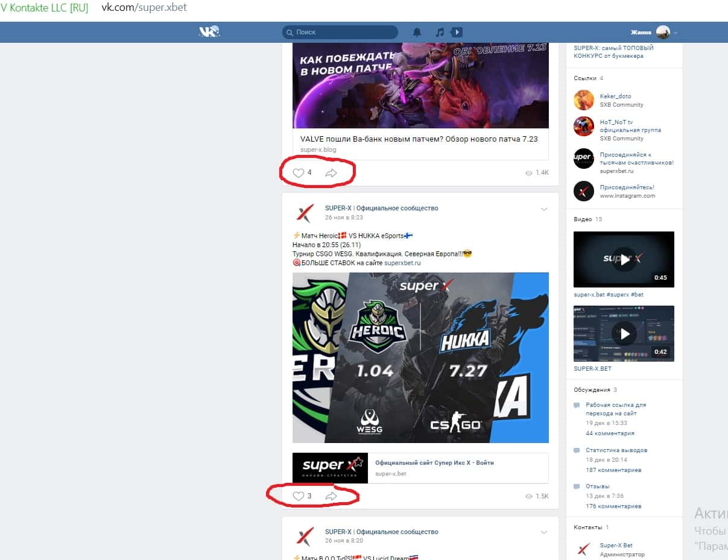Open Super-X Bet administrator contact
728x560 pixels.
[616, 546]
